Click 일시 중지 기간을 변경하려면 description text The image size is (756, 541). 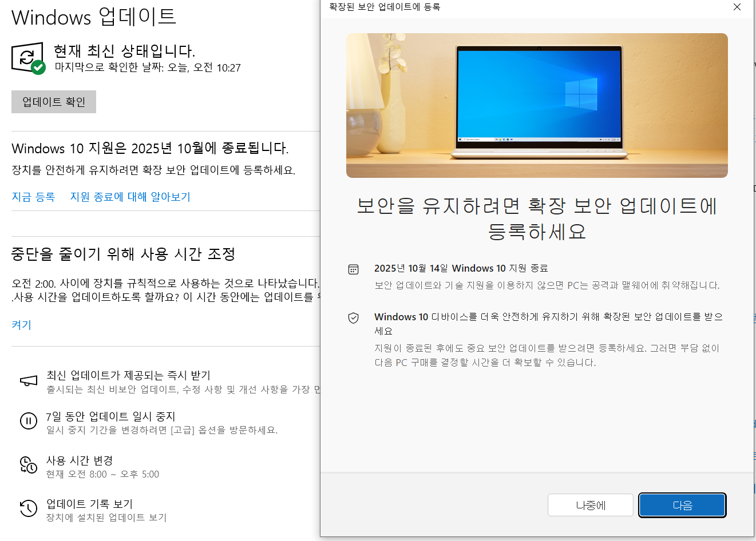point(162,430)
